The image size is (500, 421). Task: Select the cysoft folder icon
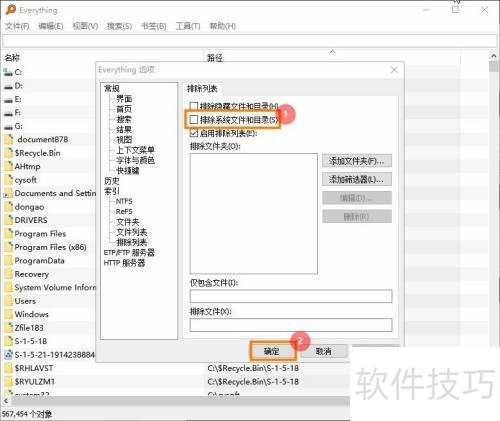click(9, 180)
